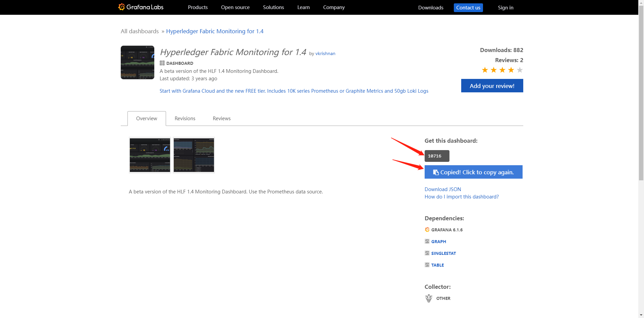This screenshot has height=318, width=644.
Task: Open How do I import this dashboard
Action: click(462, 197)
